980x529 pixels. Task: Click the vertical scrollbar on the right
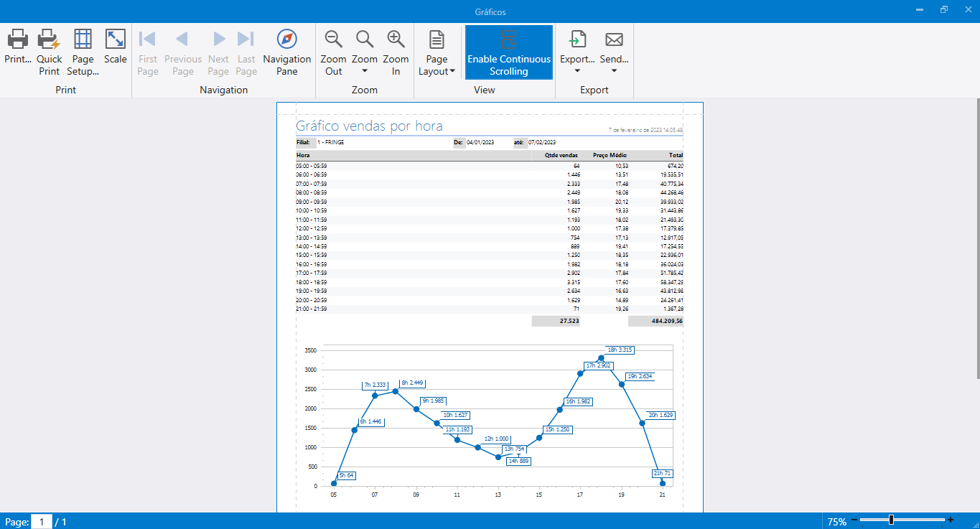point(976,237)
